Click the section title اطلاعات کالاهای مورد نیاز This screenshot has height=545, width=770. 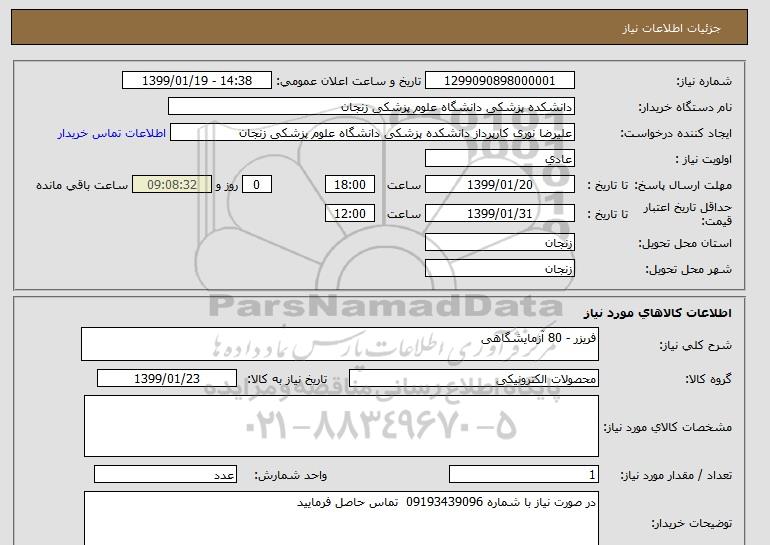click(x=657, y=313)
